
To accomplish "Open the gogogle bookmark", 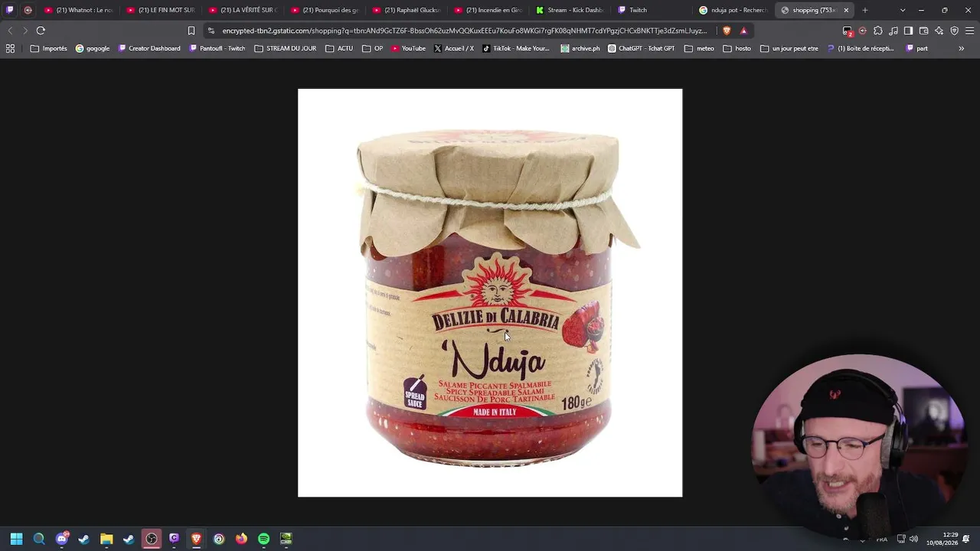I will point(92,48).
